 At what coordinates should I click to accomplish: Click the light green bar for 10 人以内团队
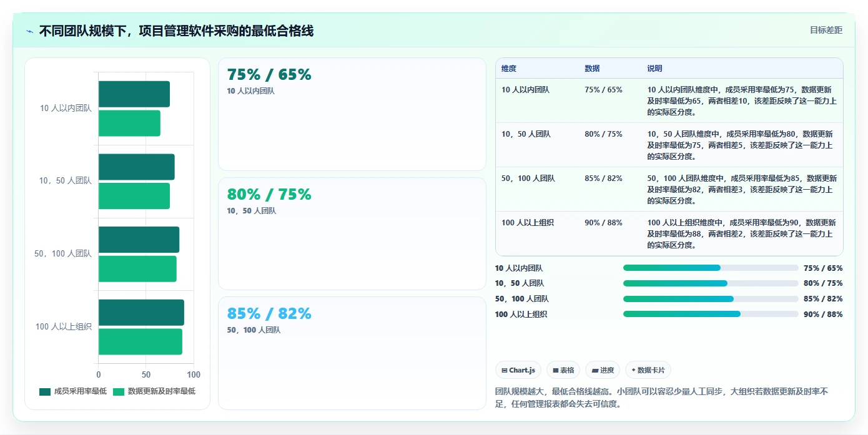129,123
